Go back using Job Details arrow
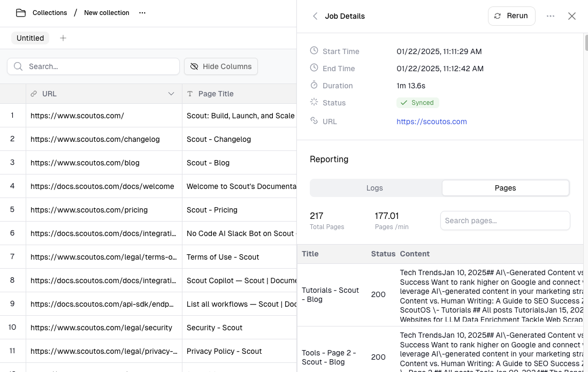 click(315, 16)
